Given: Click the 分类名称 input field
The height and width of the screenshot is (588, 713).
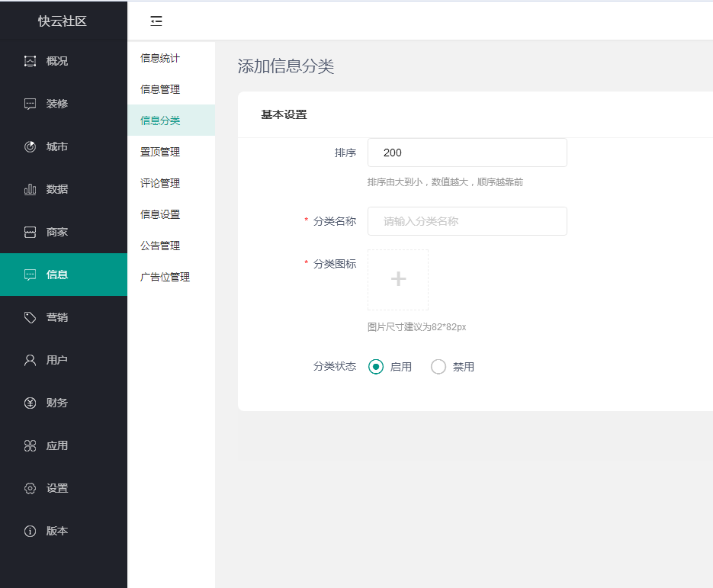Looking at the screenshot, I should click(467, 221).
